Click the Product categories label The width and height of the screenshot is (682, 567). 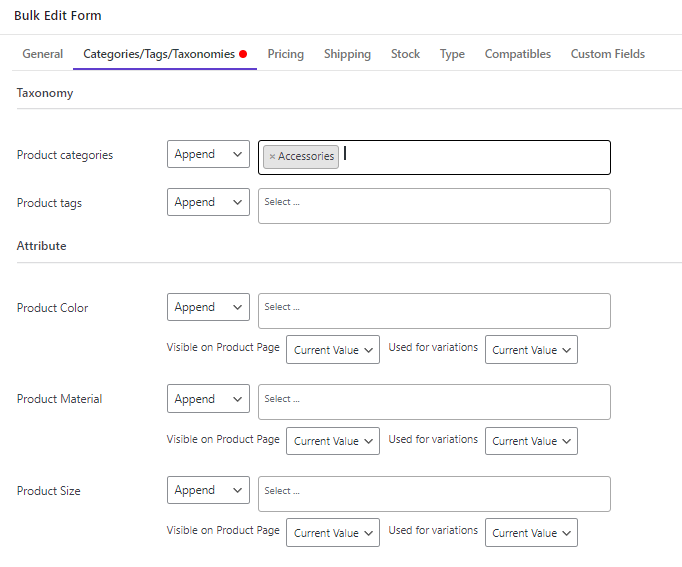tap(65, 155)
